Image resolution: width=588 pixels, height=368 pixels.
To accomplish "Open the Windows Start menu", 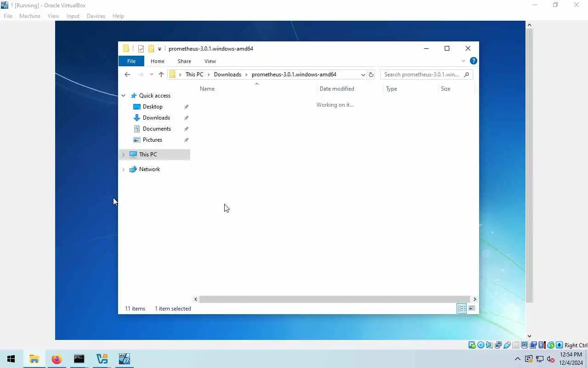I will 11,359.
